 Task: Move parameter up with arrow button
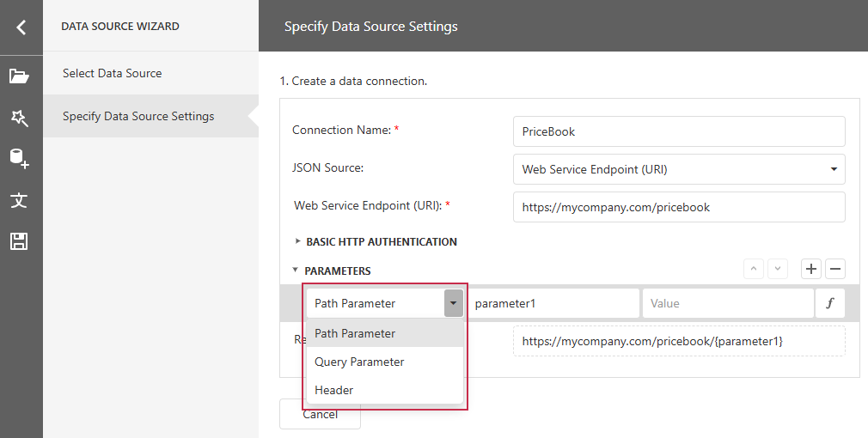754,269
